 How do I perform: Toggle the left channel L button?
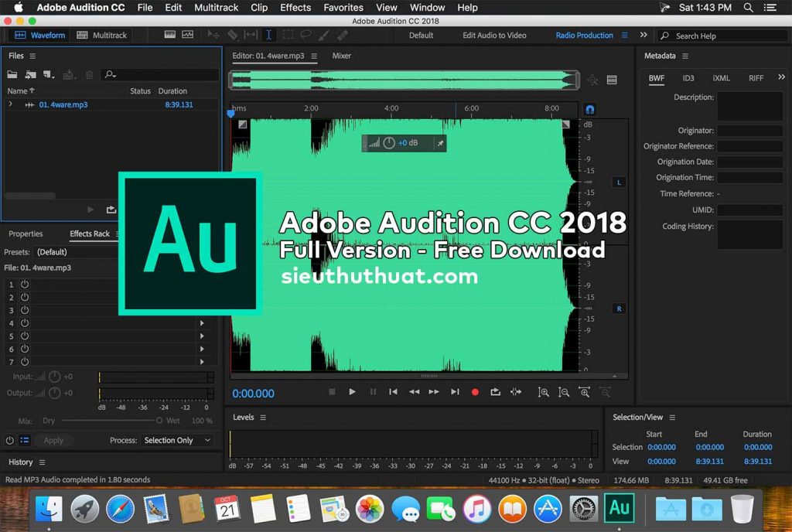pyautogui.click(x=620, y=182)
